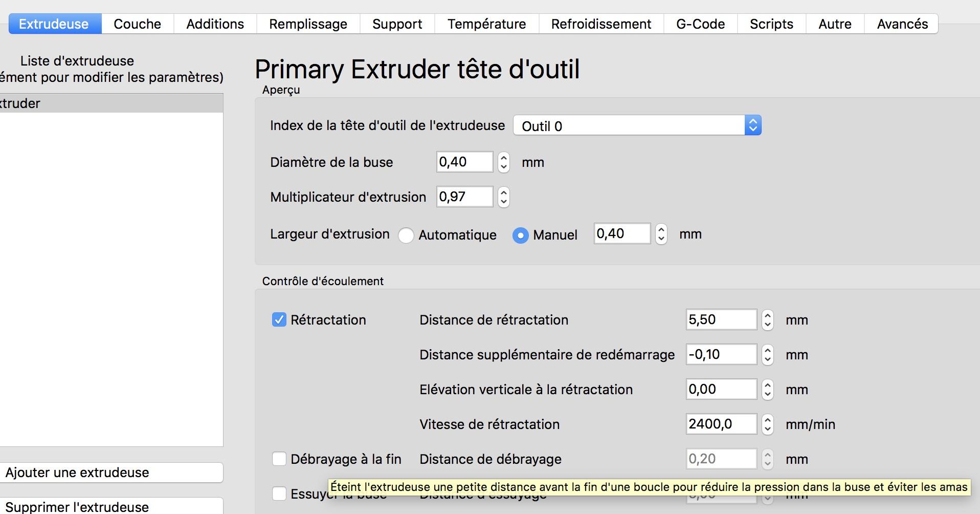The height and width of the screenshot is (514, 980).
Task: Click the Distance de rétractation field
Action: (x=721, y=320)
